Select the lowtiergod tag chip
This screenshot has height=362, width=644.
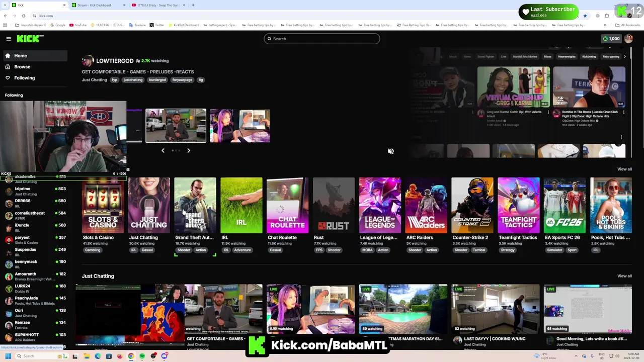pos(157,80)
